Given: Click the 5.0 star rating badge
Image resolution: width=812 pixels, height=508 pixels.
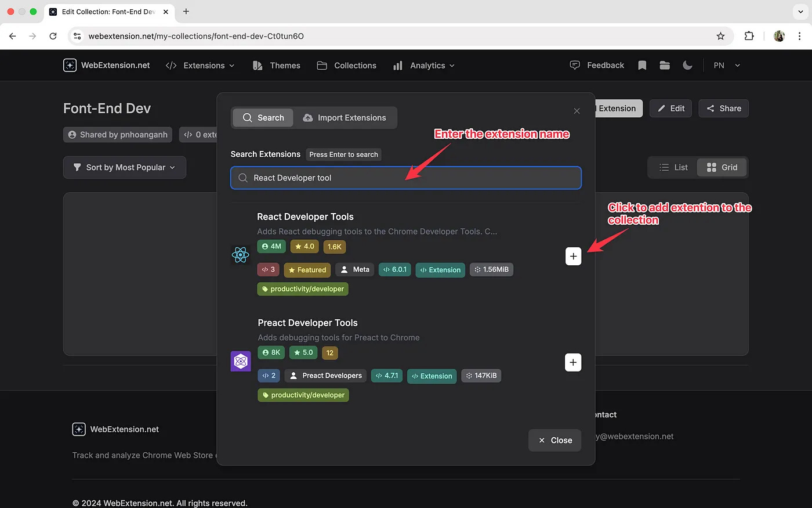Looking at the screenshot, I should tap(303, 352).
